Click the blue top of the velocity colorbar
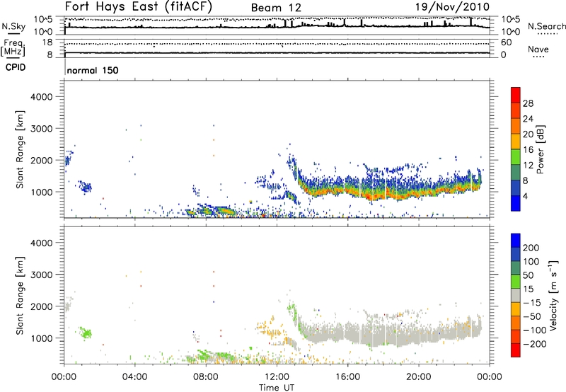 point(516,241)
